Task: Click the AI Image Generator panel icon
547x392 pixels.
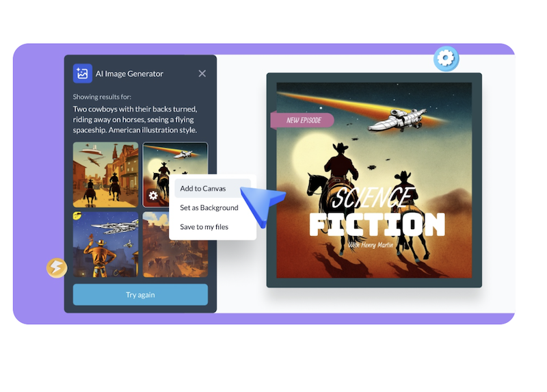Action: click(x=82, y=73)
